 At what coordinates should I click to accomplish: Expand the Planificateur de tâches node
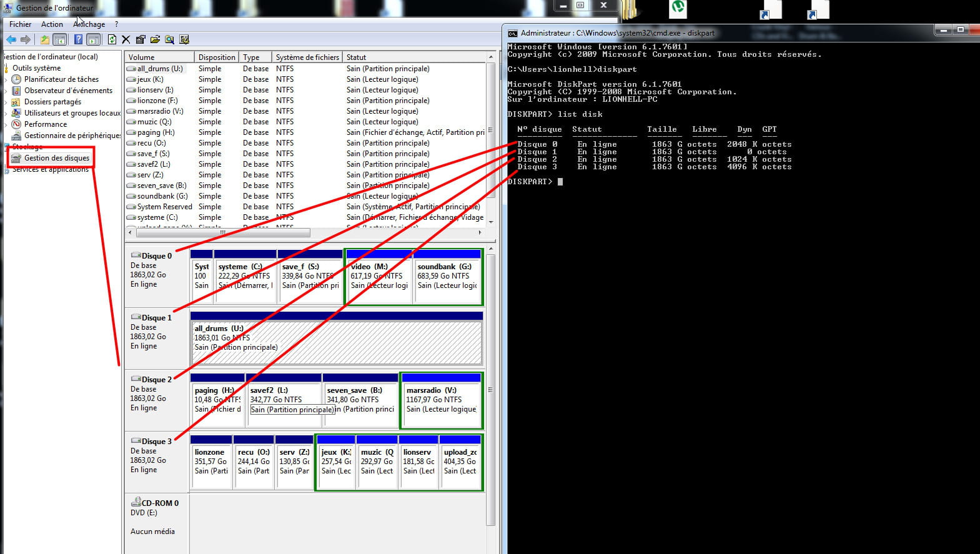(x=6, y=79)
